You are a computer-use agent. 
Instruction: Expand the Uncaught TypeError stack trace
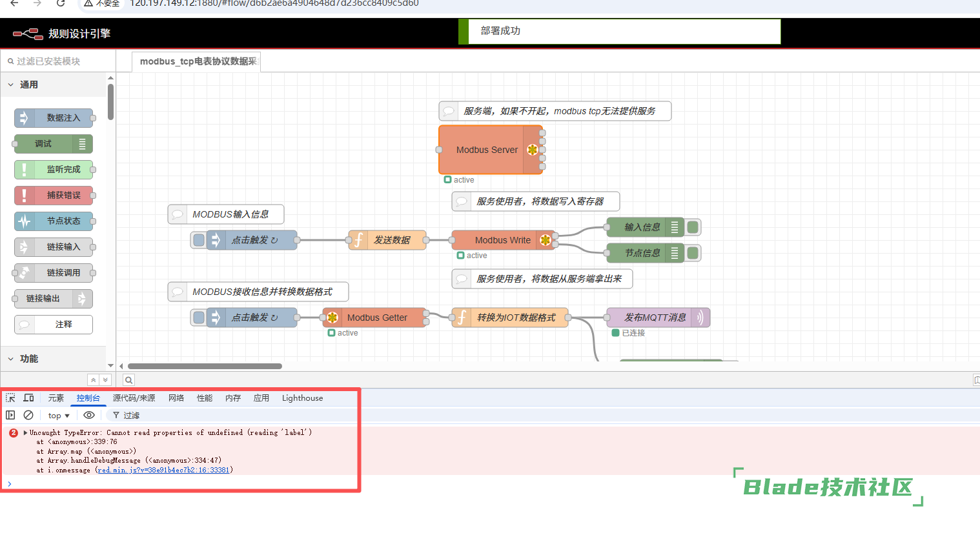coord(25,432)
